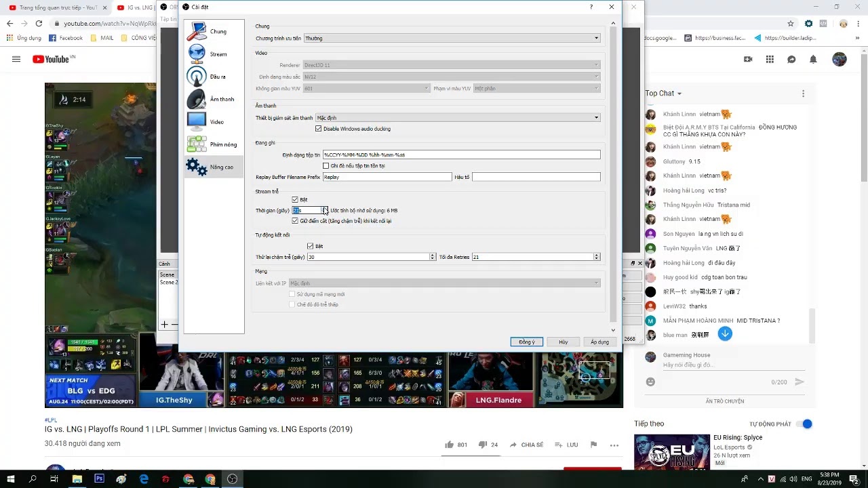Open the Phím nóng hotkeys settings
This screenshot has width=868, height=488.
[x=213, y=144]
